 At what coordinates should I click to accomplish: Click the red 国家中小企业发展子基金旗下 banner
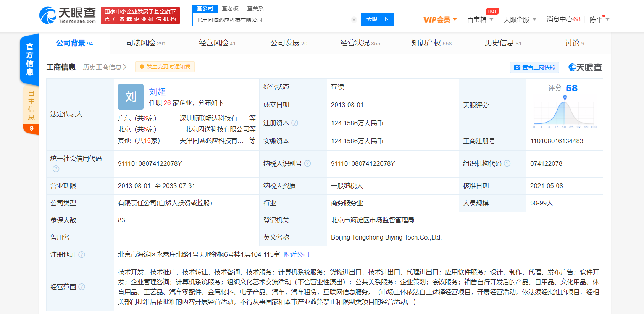click(x=140, y=16)
